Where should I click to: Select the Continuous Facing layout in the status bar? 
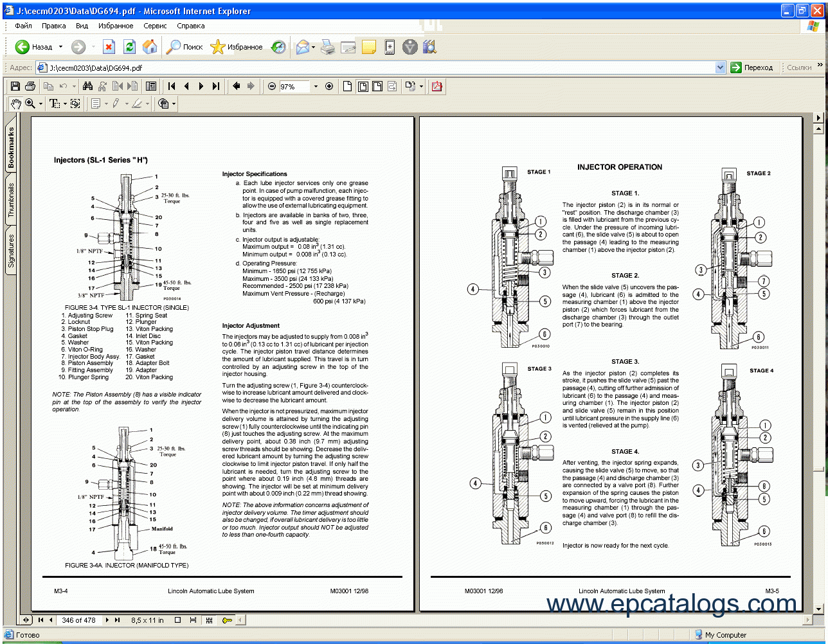[209, 620]
